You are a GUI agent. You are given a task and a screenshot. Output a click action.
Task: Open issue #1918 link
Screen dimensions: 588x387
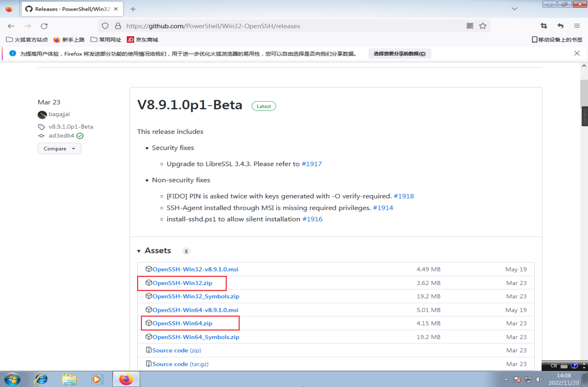404,196
